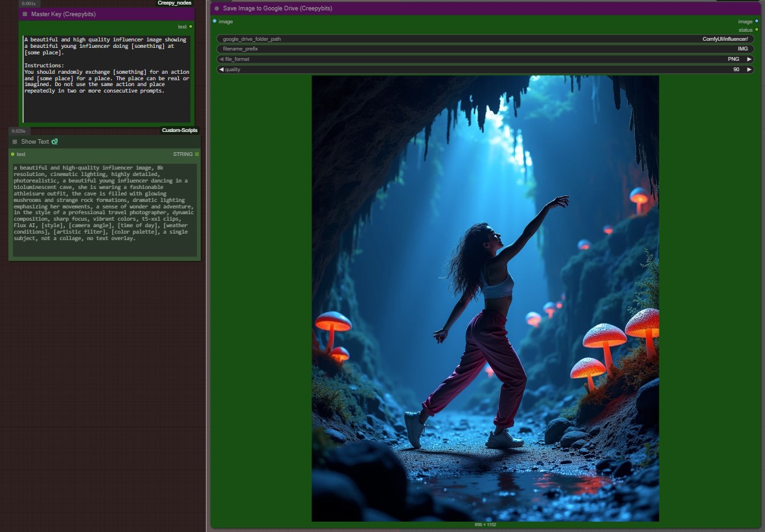Click the filename_prefix input field

(x=485, y=49)
